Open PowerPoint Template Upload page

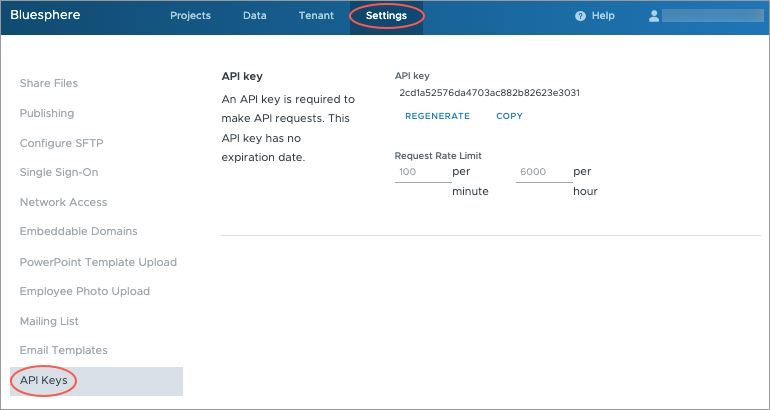[x=98, y=262]
